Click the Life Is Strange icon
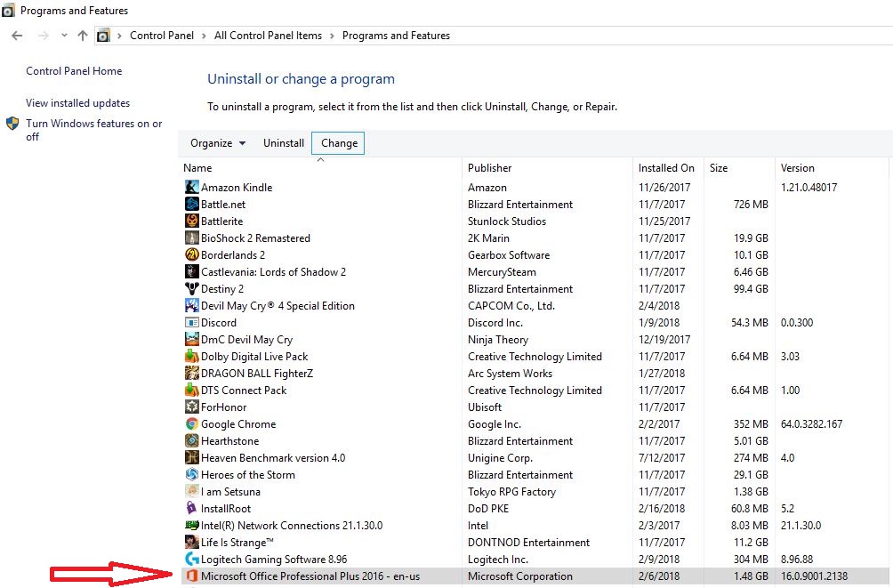The width and height of the screenshot is (893, 588). click(x=192, y=542)
